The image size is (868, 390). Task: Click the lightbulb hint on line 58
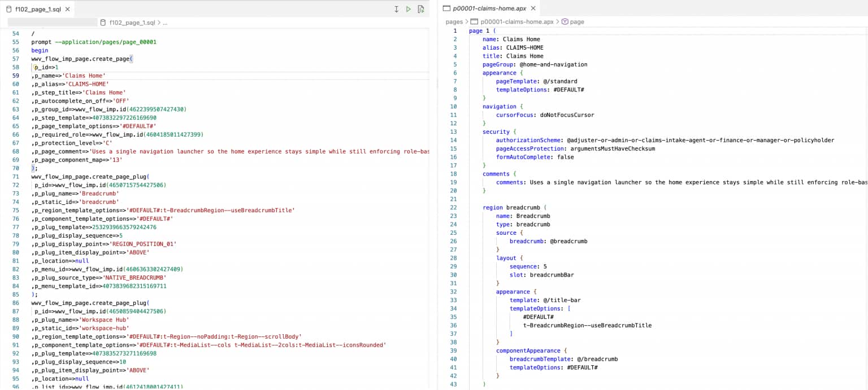(35, 67)
